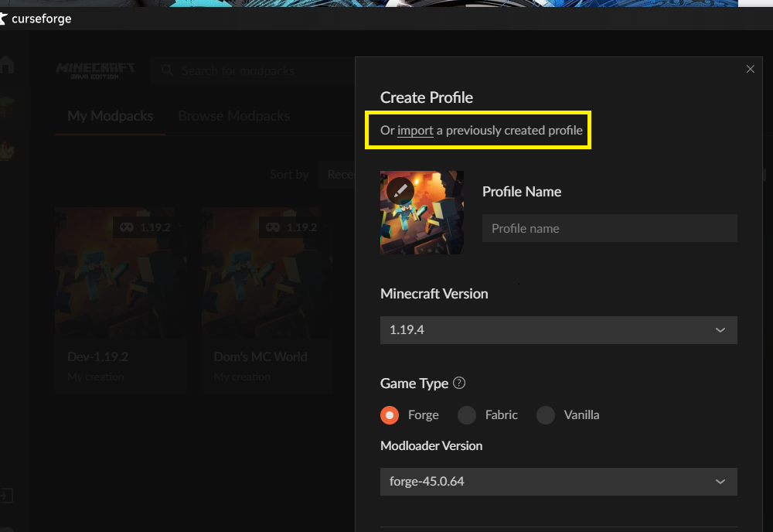This screenshot has width=773, height=532.
Task: Select the Vanilla game type
Action: [x=546, y=415]
